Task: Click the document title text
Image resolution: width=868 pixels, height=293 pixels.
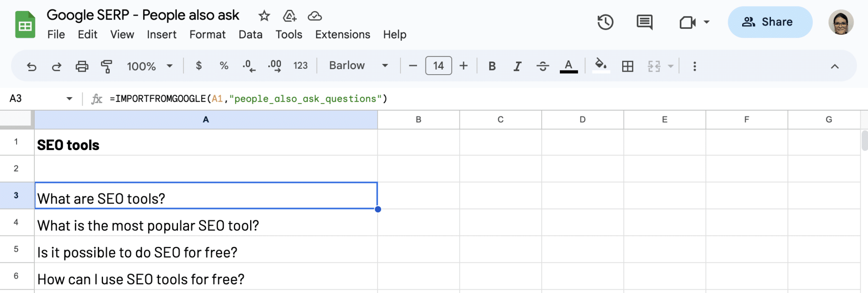Action: (143, 15)
